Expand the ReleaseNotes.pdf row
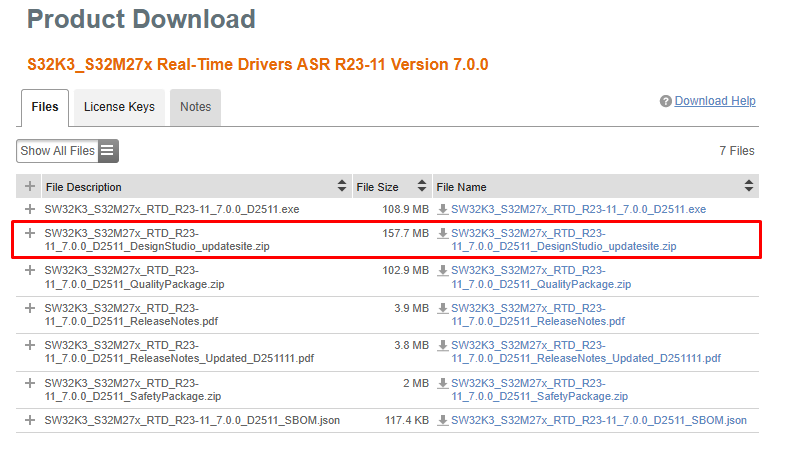 30,308
